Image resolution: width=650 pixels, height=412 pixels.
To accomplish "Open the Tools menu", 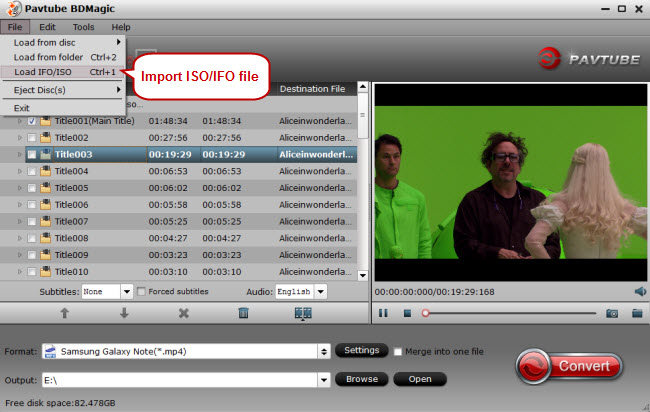I will 83,27.
